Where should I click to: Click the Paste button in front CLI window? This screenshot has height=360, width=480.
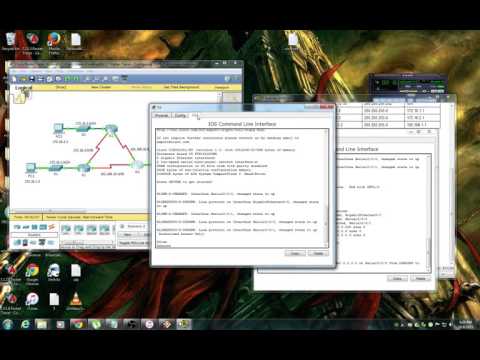[318, 254]
